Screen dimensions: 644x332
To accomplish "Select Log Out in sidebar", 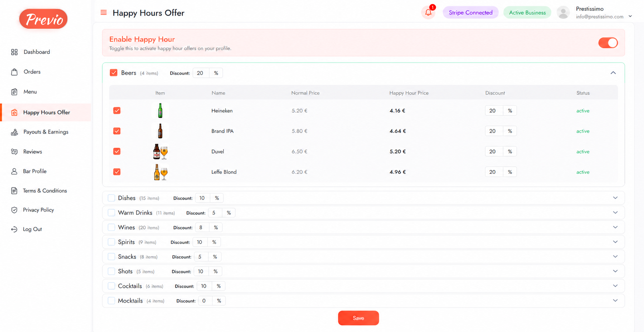I will pos(32,229).
